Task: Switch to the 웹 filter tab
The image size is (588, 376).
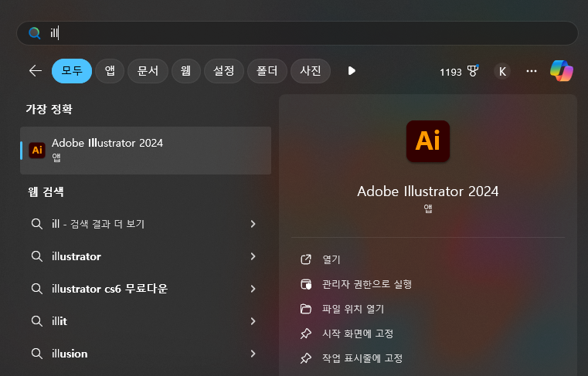Action: point(185,71)
